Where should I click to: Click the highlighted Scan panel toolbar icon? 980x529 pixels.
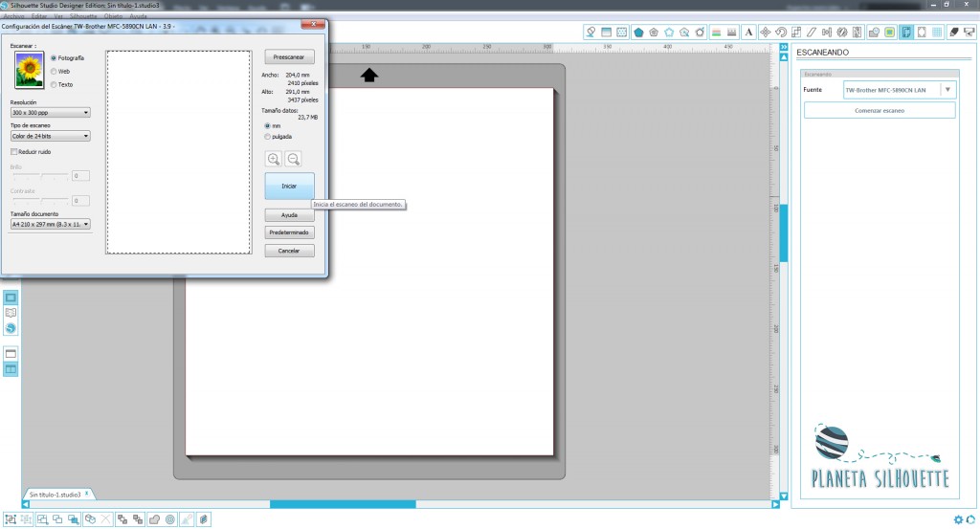click(906, 33)
